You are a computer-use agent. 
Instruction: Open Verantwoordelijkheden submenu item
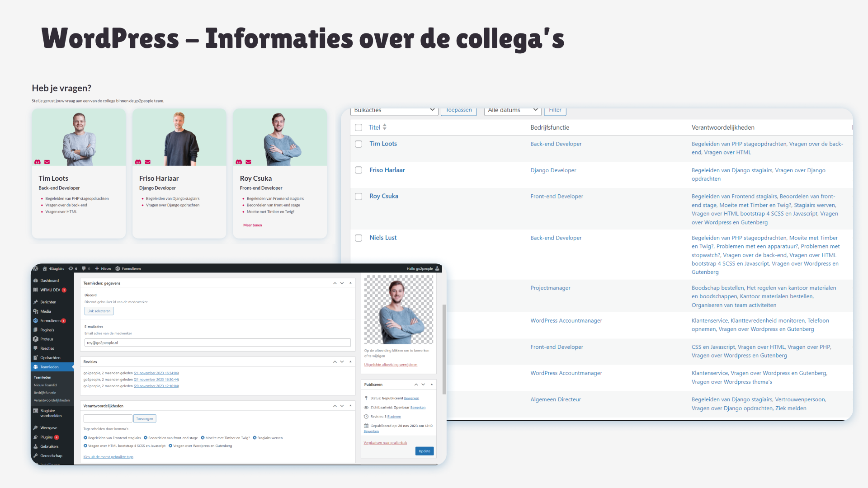coord(52,400)
